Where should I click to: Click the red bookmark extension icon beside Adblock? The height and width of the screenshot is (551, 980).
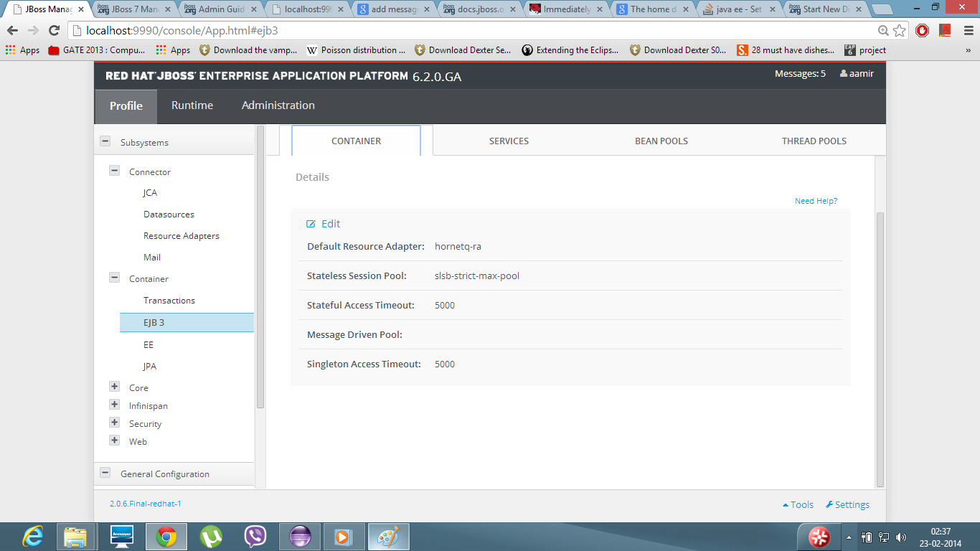[x=945, y=31]
